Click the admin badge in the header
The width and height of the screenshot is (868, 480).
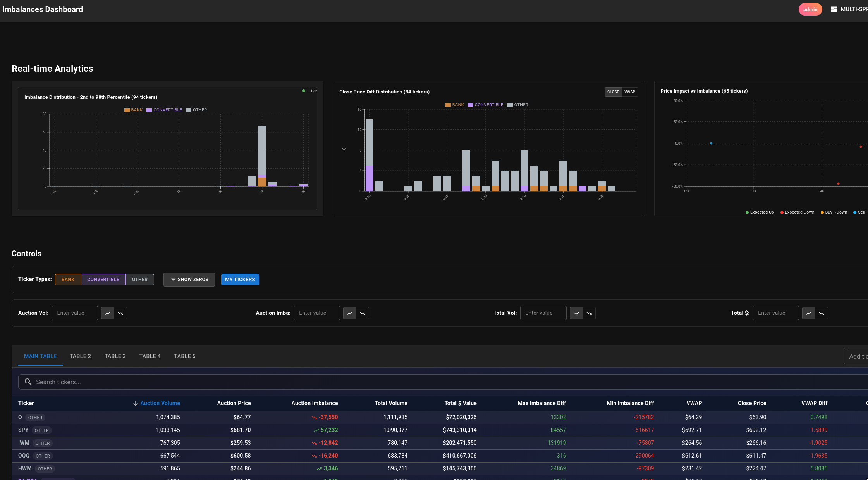point(810,9)
